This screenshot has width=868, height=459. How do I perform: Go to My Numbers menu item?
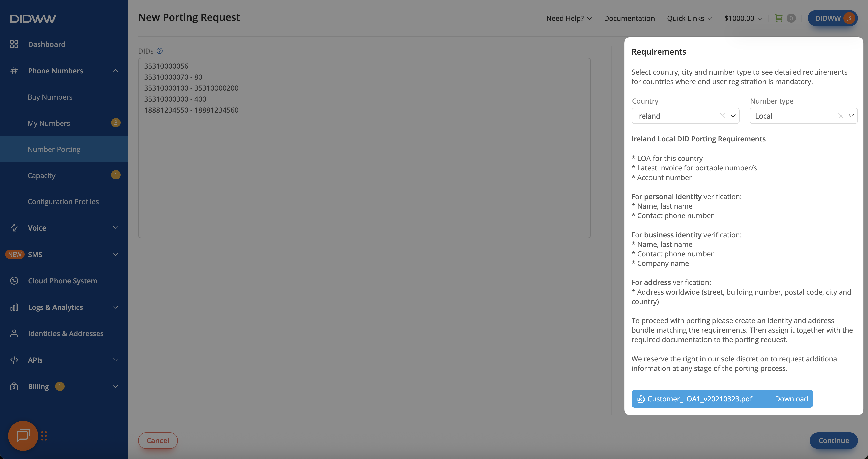pos(49,123)
